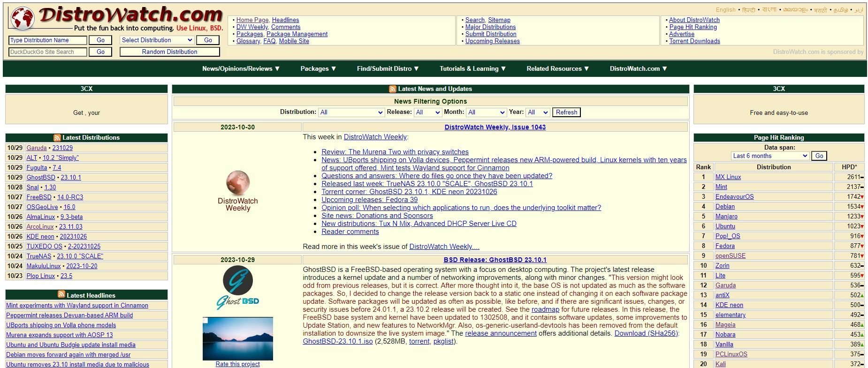
Task: Open the Month filter dropdown
Action: (x=487, y=113)
